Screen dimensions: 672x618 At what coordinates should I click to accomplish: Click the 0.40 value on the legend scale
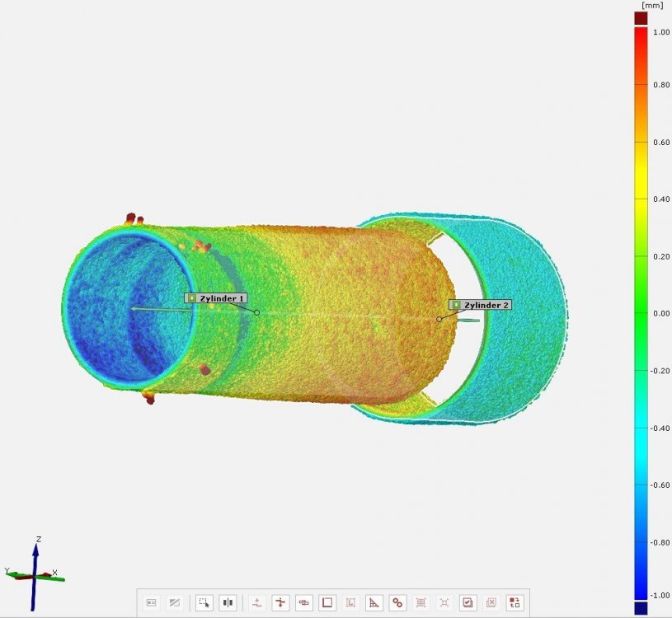pos(661,199)
